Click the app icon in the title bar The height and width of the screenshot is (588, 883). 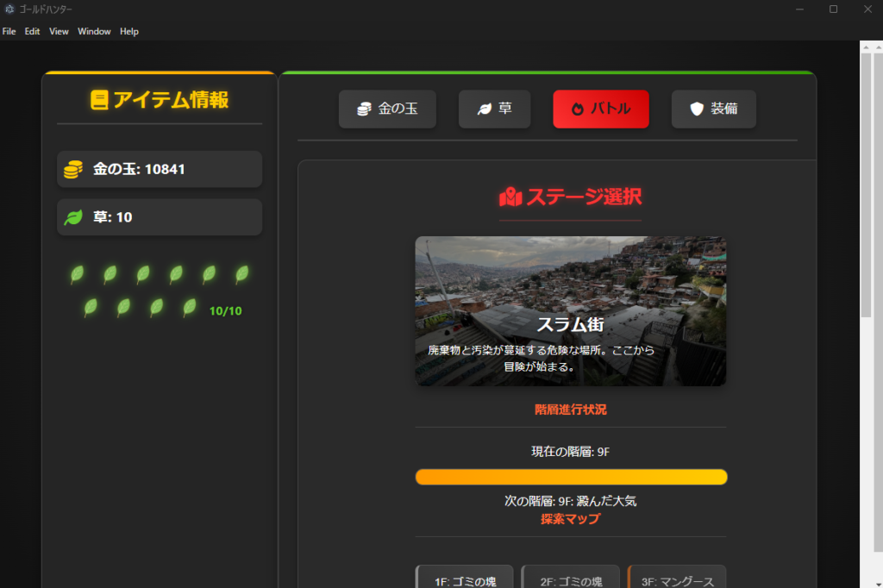(9, 9)
